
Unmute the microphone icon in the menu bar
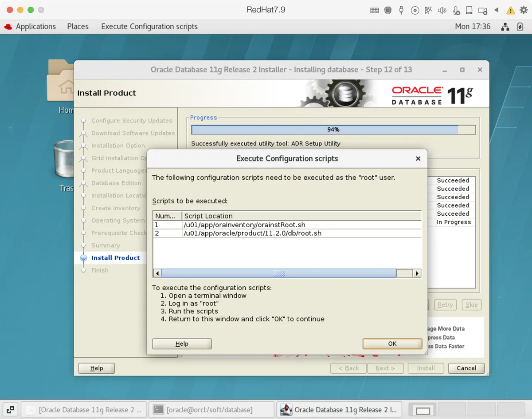[456, 10]
